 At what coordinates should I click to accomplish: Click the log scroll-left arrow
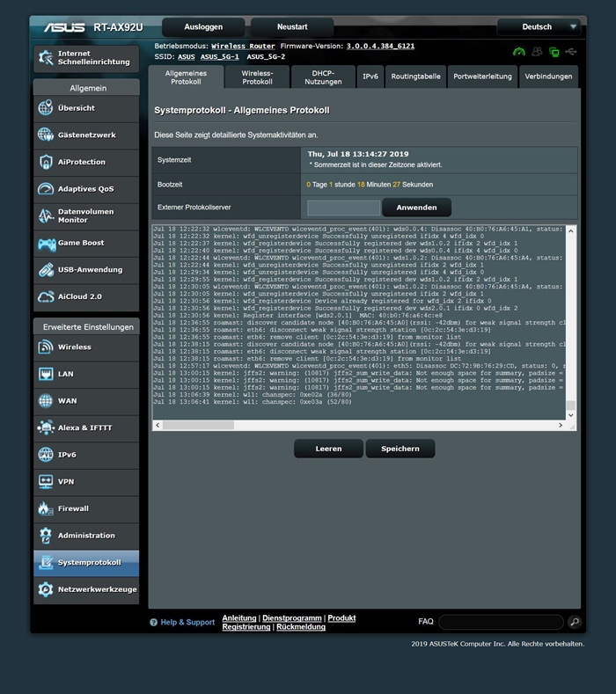[158, 425]
